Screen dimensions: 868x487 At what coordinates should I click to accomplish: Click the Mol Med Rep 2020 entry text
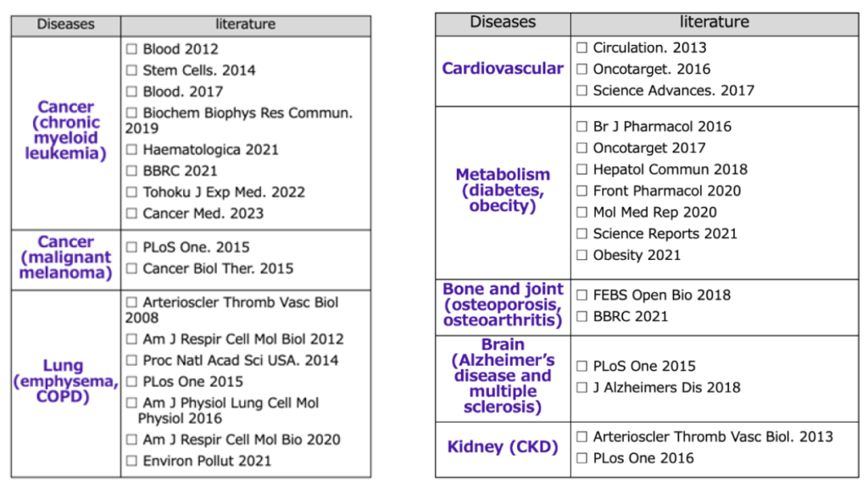(654, 213)
